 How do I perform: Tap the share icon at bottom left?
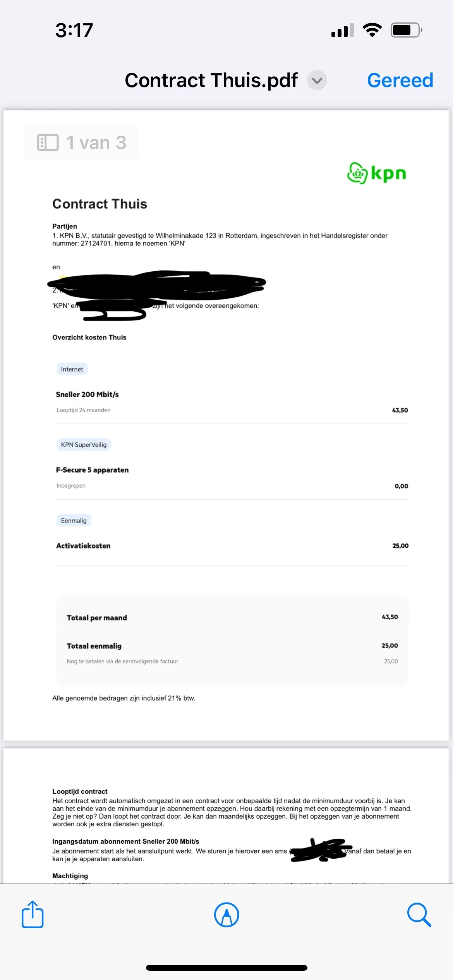point(33,914)
